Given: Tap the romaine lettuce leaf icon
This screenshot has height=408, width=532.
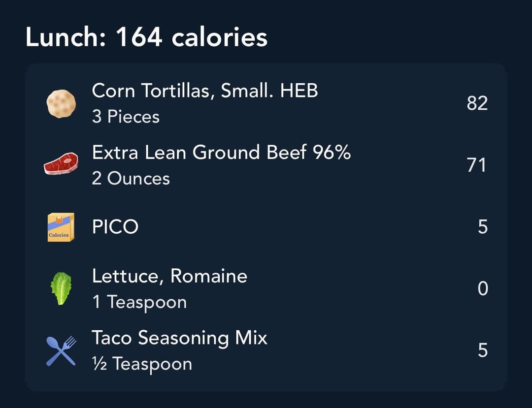Looking at the screenshot, I should point(61,288).
